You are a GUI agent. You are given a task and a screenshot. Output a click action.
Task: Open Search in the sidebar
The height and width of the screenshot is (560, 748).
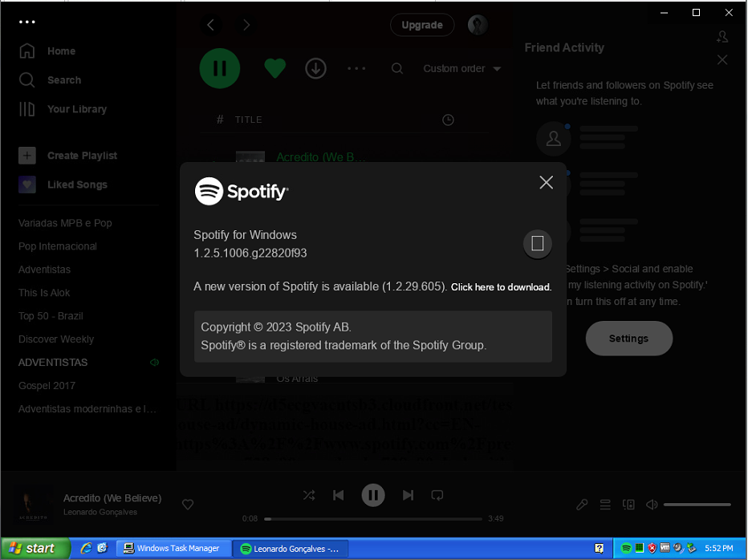tap(50, 79)
